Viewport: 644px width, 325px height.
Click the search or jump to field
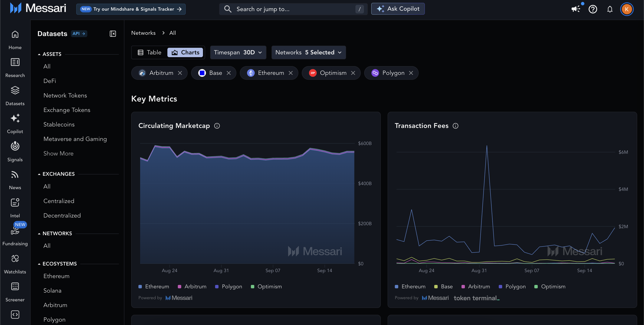tap(293, 9)
